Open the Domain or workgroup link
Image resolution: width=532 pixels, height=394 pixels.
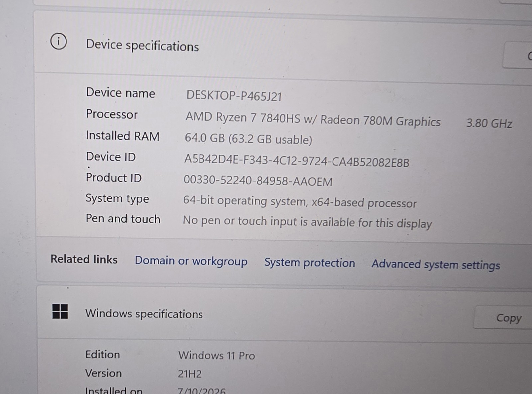191,261
